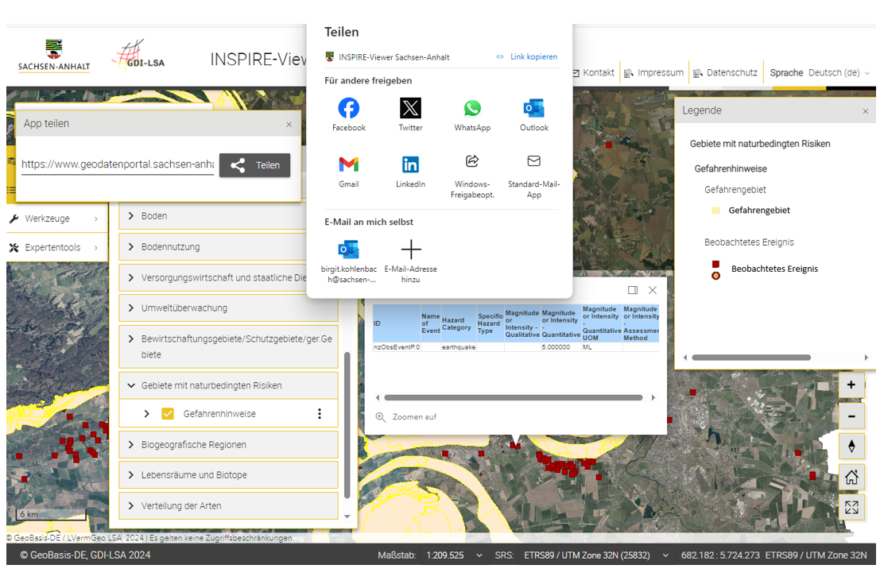The image size is (884, 588).
Task: Switch the map to fullscreen extent
Action: (x=851, y=508)
